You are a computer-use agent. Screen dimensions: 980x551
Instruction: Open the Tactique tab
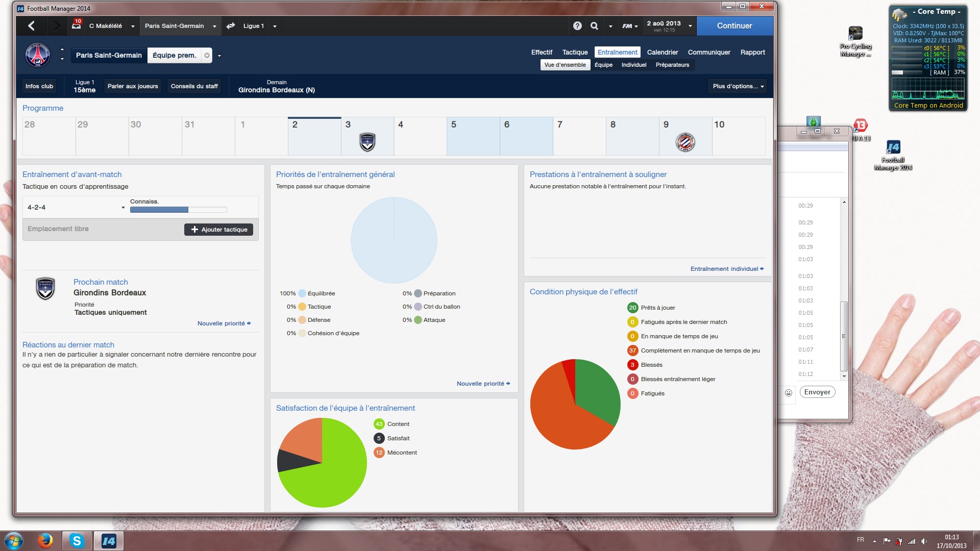click(575, 52)
